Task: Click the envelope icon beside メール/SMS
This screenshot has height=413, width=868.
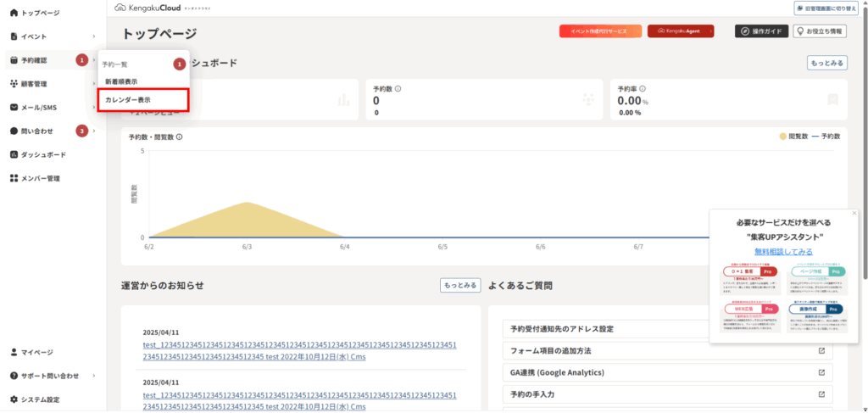Action: point(14,108)
